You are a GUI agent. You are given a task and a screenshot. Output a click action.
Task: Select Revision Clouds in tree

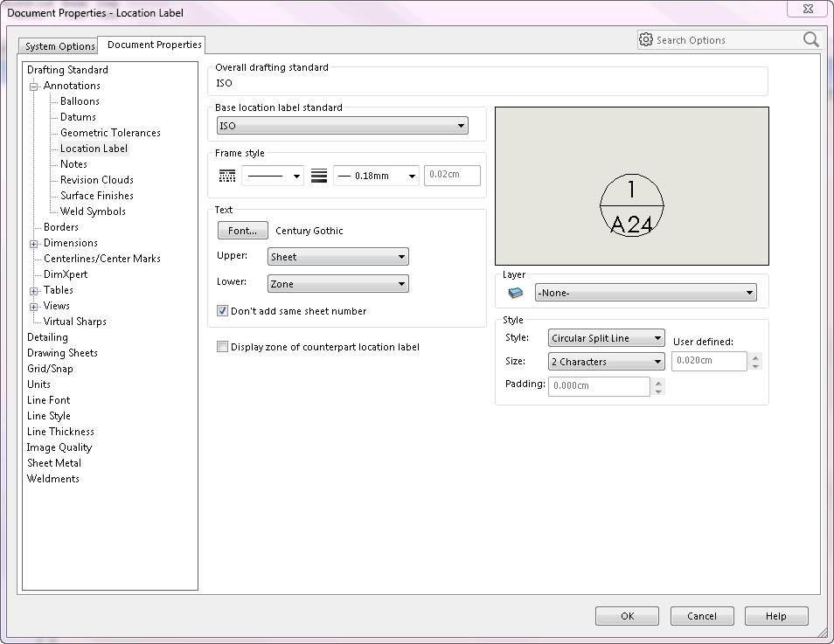(x=97, y=180)
